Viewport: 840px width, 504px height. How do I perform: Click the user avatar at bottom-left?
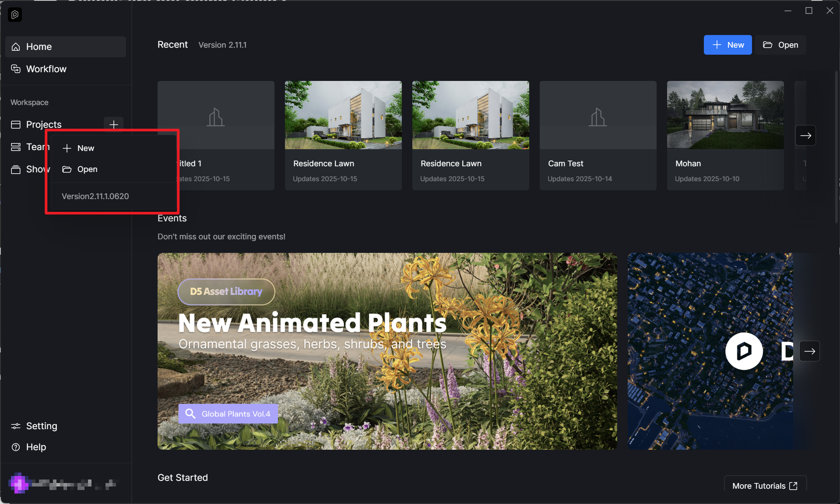[19, 483]
